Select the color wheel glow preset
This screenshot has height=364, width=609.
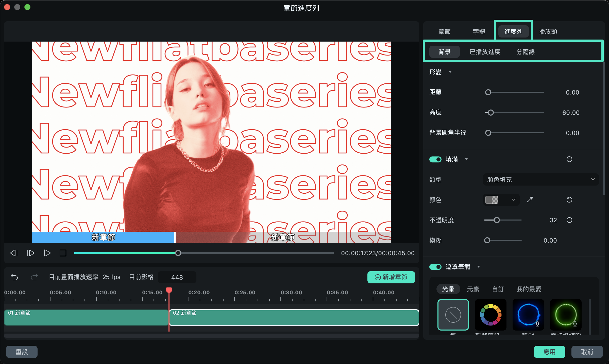[490, 315]
